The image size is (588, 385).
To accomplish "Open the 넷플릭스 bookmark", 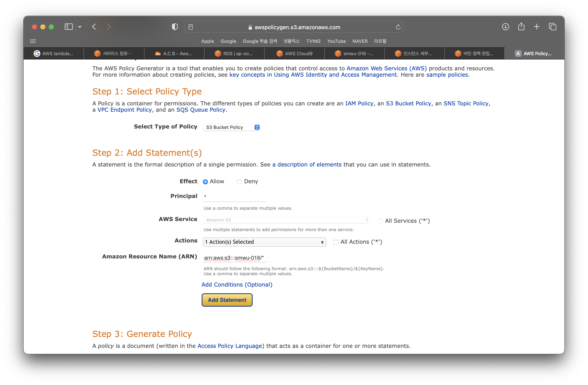I will (291, 41).
